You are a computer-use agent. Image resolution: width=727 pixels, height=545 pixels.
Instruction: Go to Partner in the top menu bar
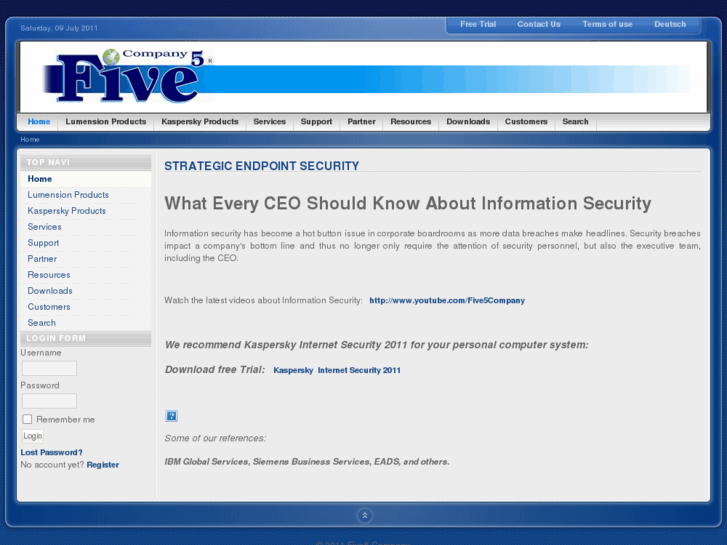(361, 122)
